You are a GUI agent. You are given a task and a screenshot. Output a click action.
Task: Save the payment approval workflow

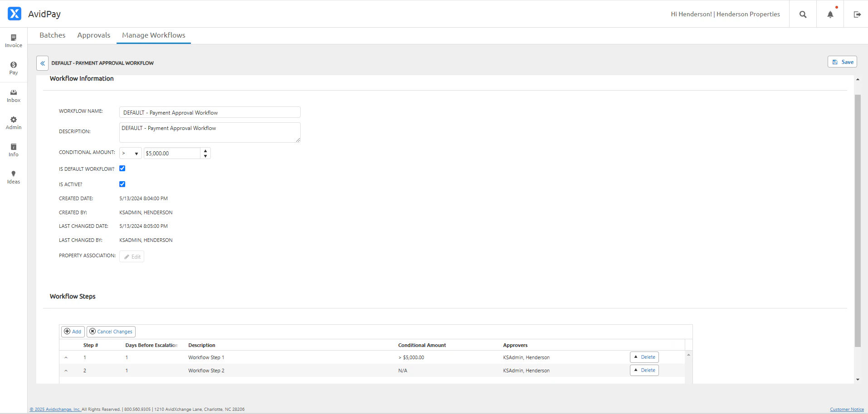[842, 62]
